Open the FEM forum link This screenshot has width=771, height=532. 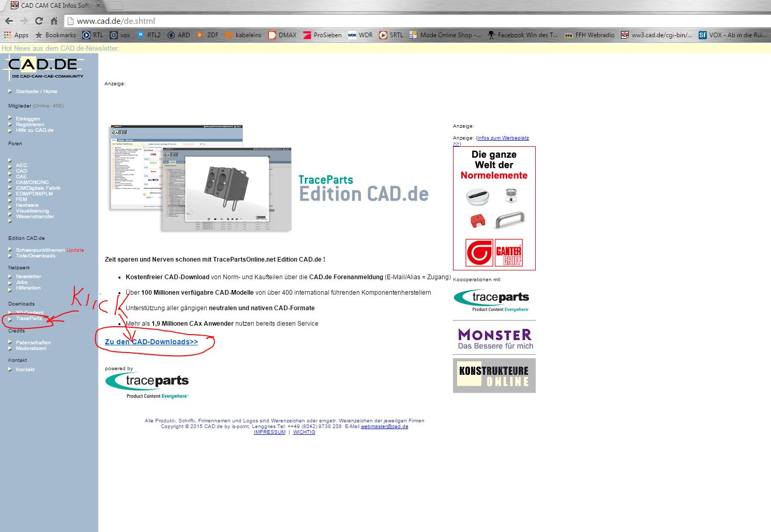click(21, 200)
